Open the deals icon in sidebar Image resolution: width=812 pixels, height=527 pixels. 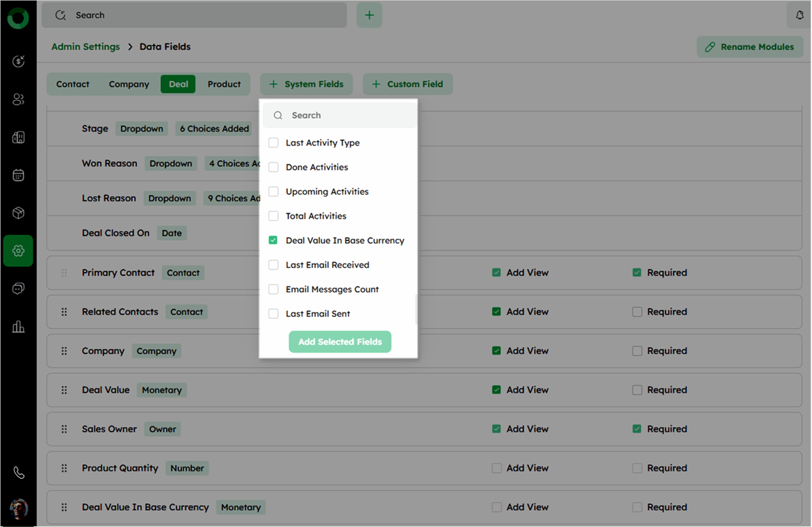pyautogui.click(x=18, y=62)
